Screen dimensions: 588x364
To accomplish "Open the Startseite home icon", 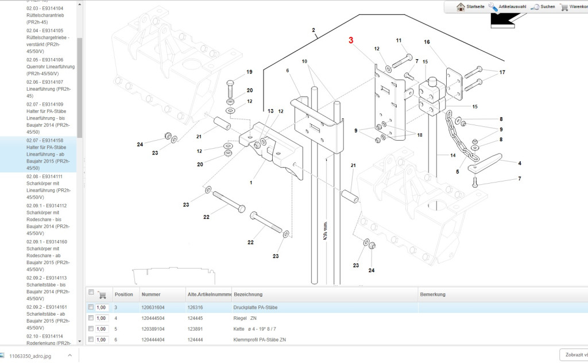I will tap(461, 7).
